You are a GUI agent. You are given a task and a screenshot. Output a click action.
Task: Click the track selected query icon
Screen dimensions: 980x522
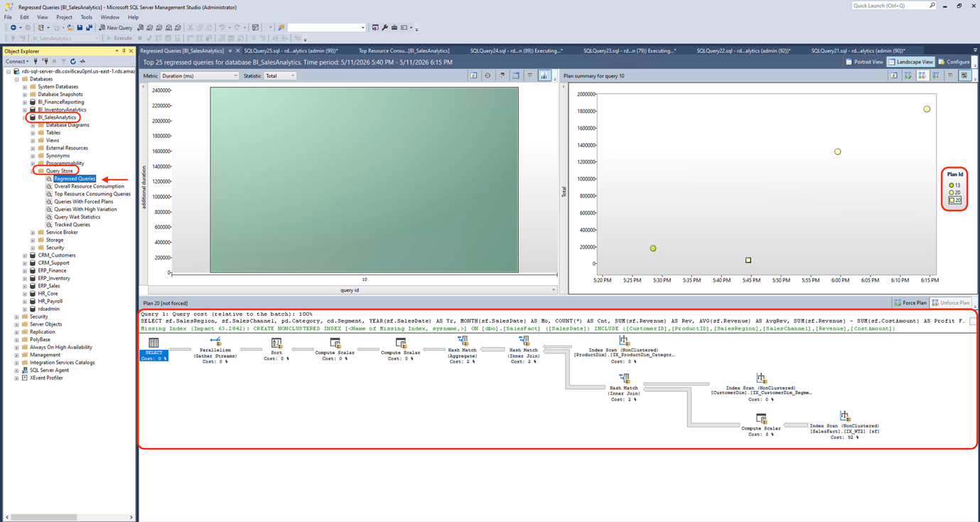point(488,75)
